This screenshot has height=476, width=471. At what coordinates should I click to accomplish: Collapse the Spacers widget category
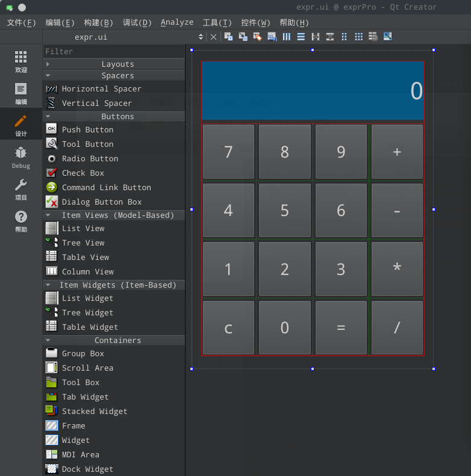pos(117,76)
